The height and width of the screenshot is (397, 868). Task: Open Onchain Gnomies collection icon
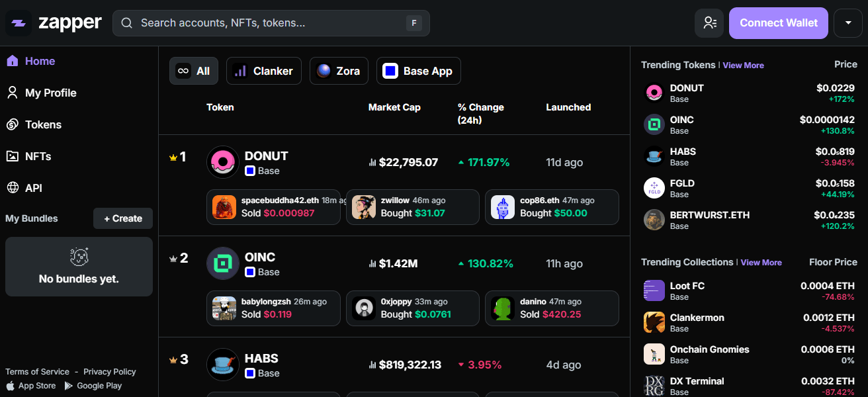(654, 354)
